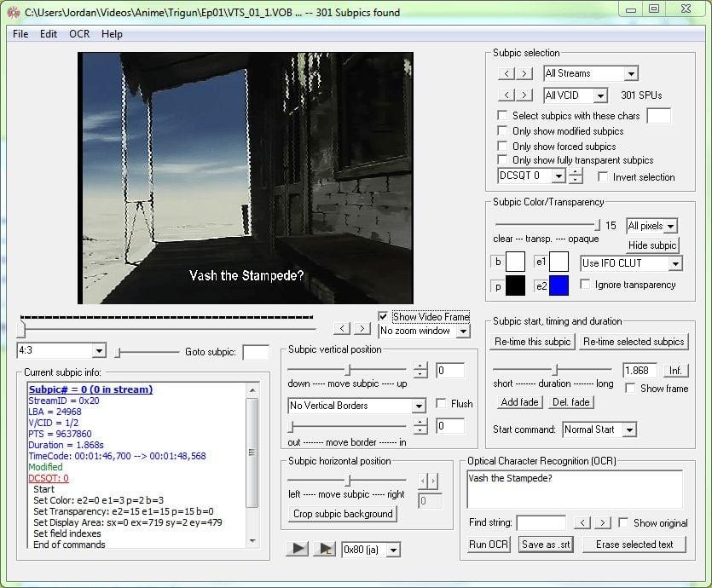Click the play button beside the language dropdown
This screenshot has width=712, height=588.
298,549
